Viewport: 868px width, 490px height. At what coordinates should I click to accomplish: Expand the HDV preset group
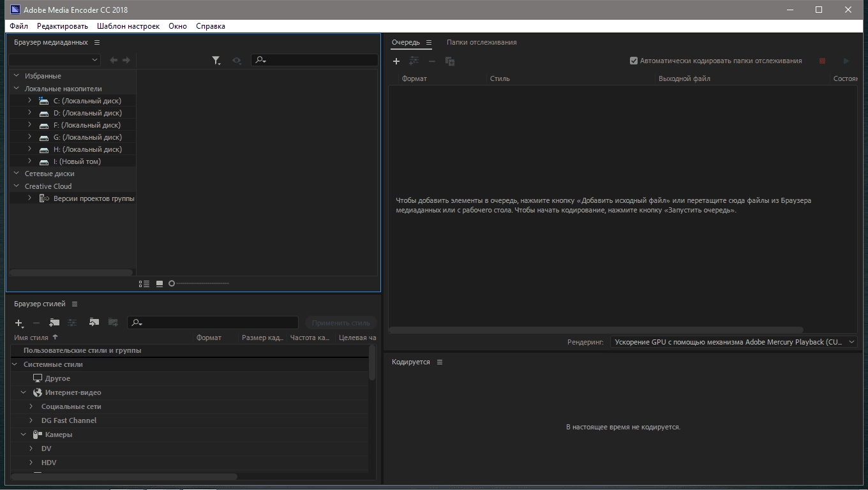[31, 463]
